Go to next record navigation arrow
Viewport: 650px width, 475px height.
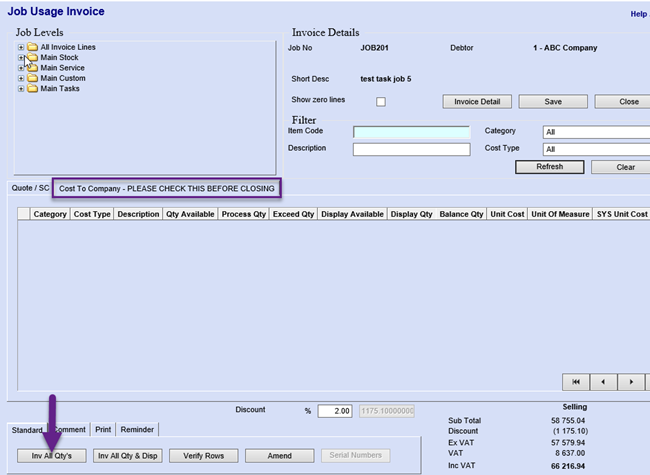tap(631, 382)
